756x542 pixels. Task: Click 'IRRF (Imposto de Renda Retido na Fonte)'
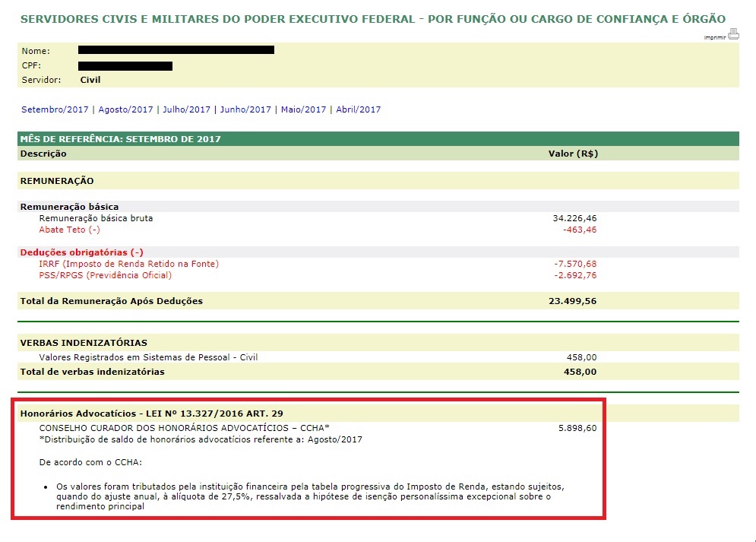click(x=128, y=264)
